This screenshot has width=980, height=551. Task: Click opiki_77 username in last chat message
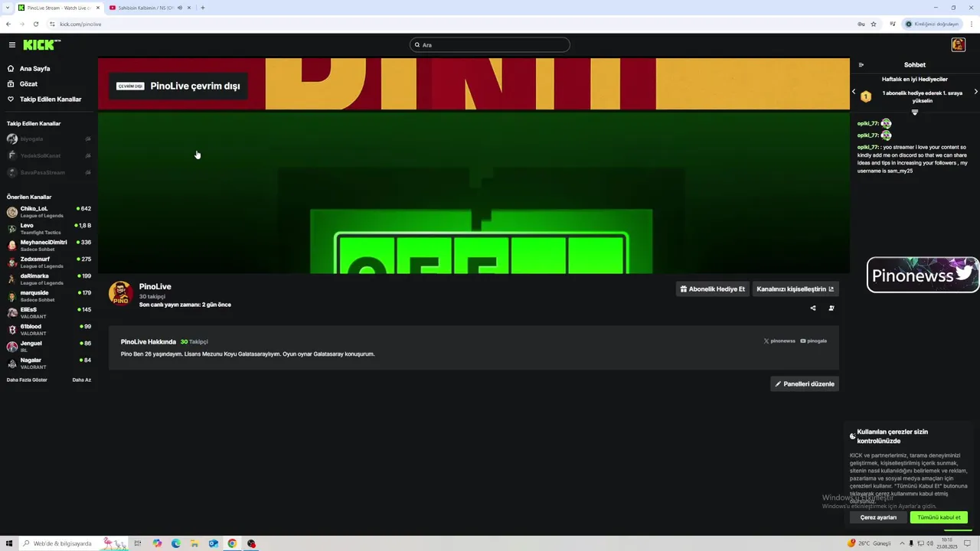coord(867,147)
